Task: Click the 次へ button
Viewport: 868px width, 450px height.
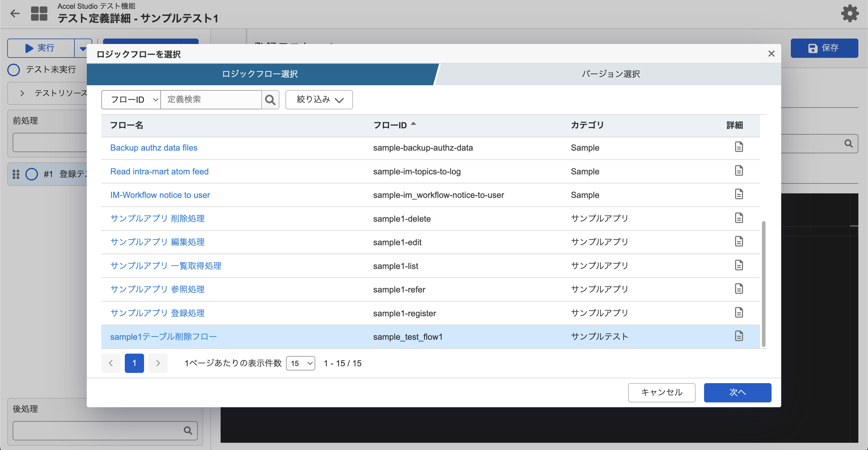Action: pyautogui.click(x=737, y=392)
